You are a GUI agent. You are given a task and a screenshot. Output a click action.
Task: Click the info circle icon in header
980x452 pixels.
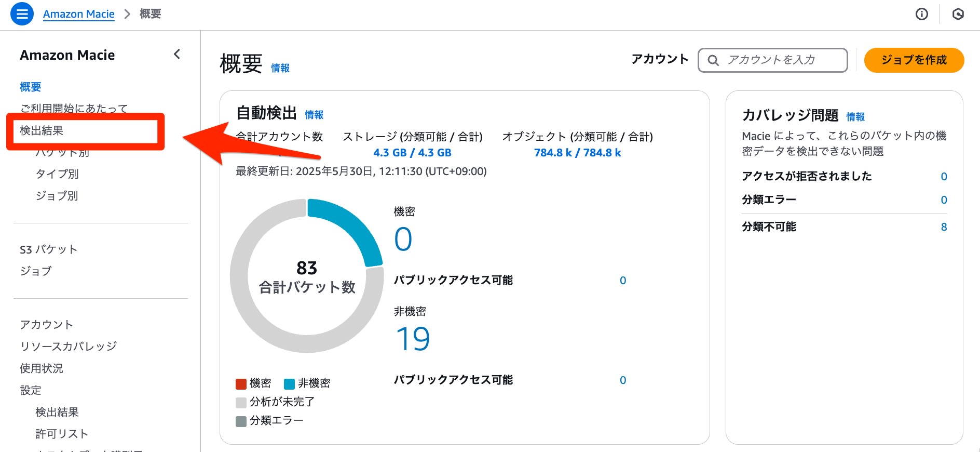(921, 14)
